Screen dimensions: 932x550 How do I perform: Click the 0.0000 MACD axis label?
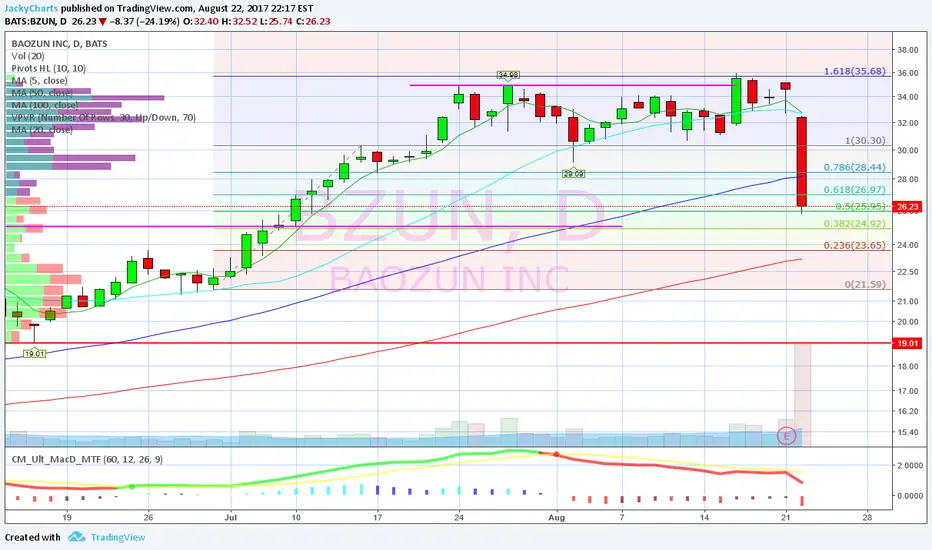(x=909, y=496)
